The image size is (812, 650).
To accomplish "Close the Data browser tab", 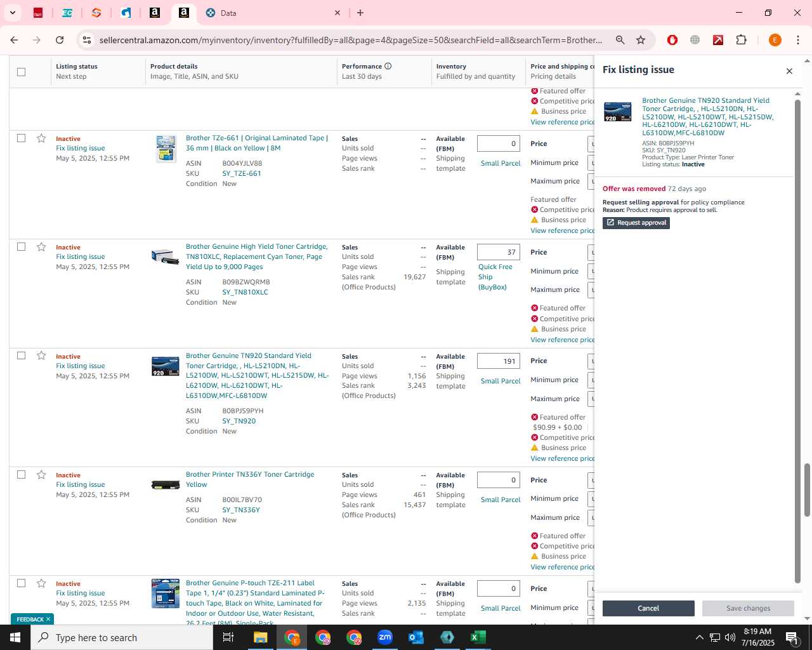I will click(337, 13).
